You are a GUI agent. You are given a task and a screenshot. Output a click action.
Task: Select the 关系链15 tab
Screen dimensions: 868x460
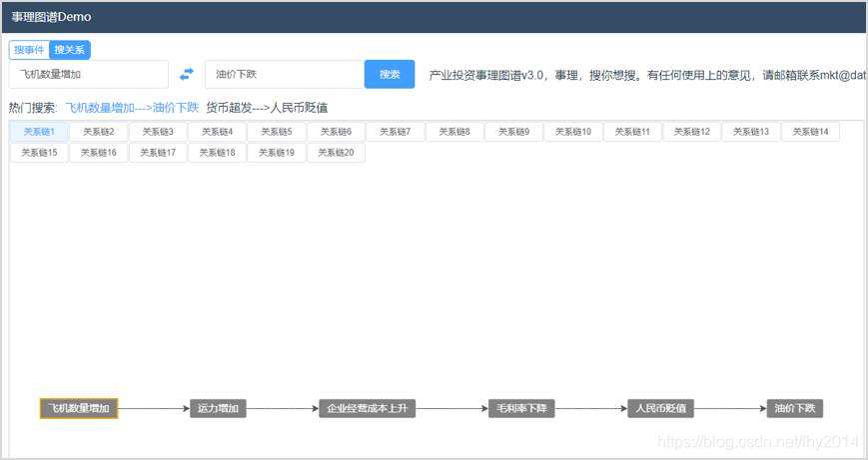click(39, 153)
